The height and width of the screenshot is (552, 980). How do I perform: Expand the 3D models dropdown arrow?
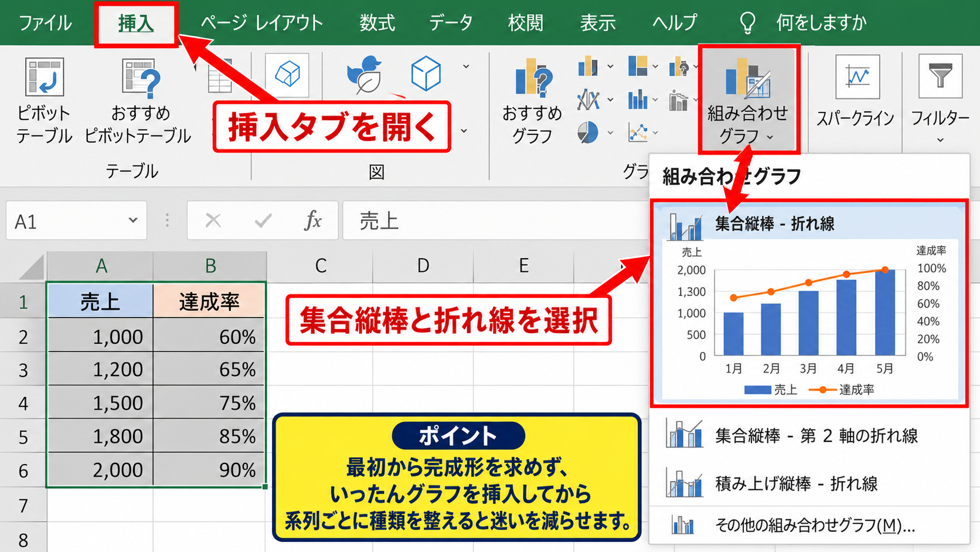pyautogui.click(x=466, y=66)
